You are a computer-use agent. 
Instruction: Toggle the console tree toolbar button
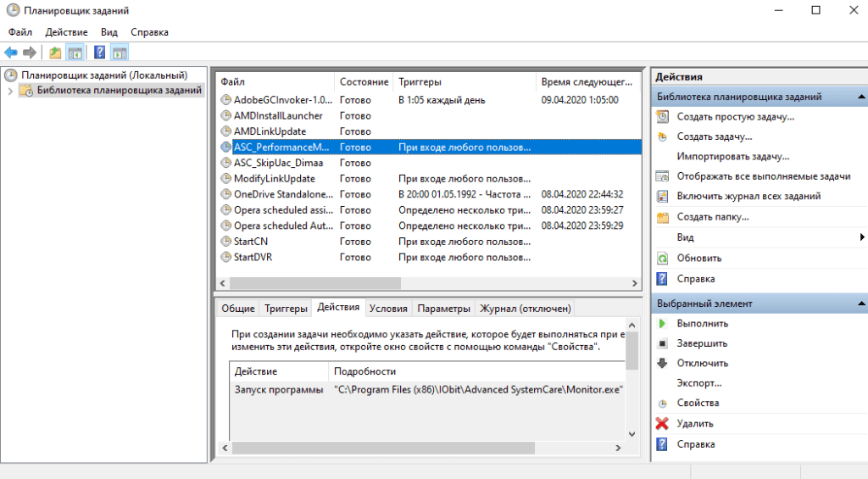point(75,53)
